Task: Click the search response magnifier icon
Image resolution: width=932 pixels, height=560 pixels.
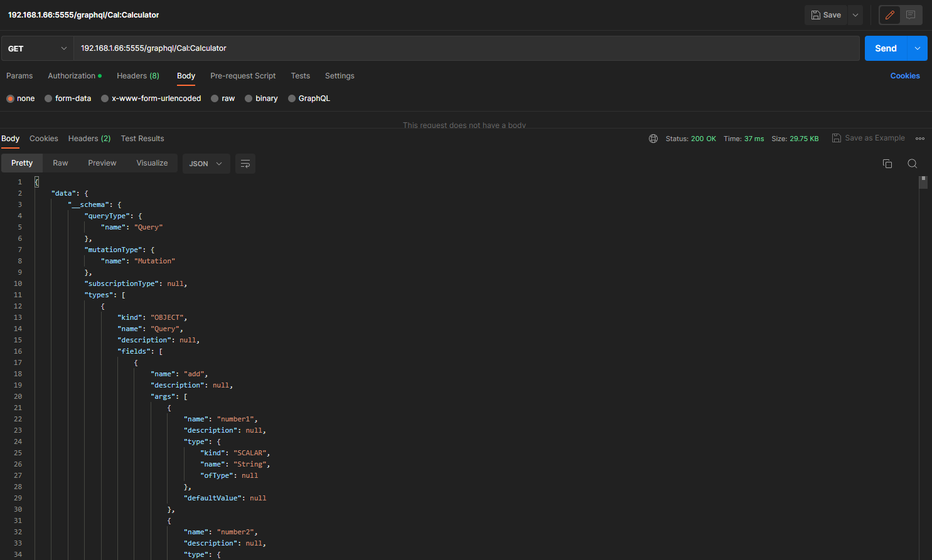Action: pyautogui.click(x=912, y=164)
